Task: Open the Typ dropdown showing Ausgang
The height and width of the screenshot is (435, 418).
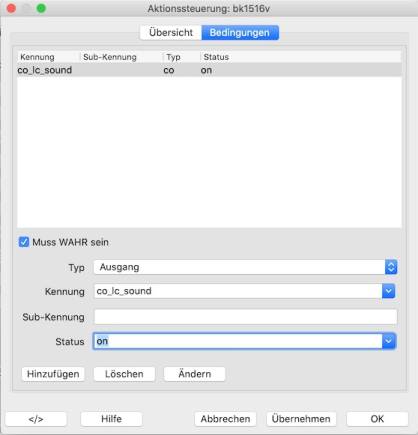Action: 245,267
